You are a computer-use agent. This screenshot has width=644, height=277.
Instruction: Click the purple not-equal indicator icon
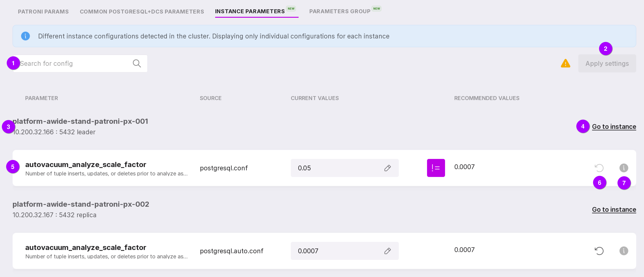pos(436,168)
